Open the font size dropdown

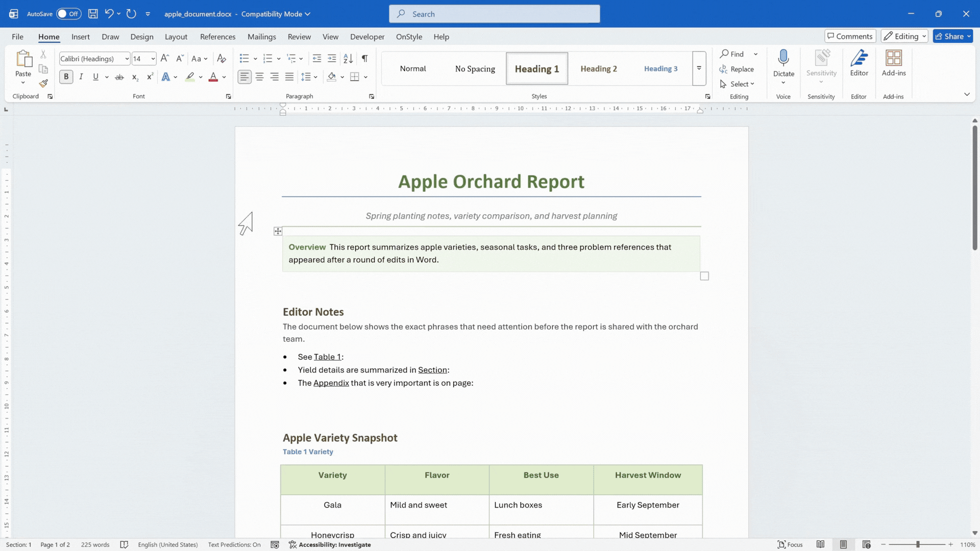pyautogui.click(x=153, y=59)
